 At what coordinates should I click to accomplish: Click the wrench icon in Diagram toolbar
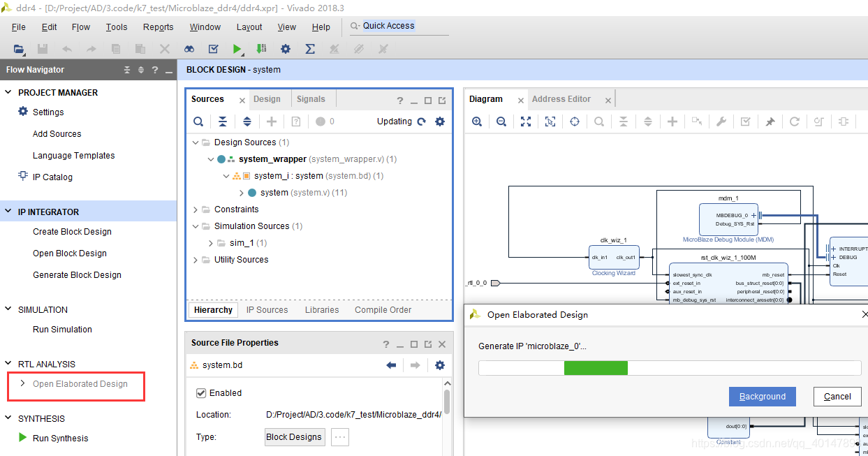(721, 122)
